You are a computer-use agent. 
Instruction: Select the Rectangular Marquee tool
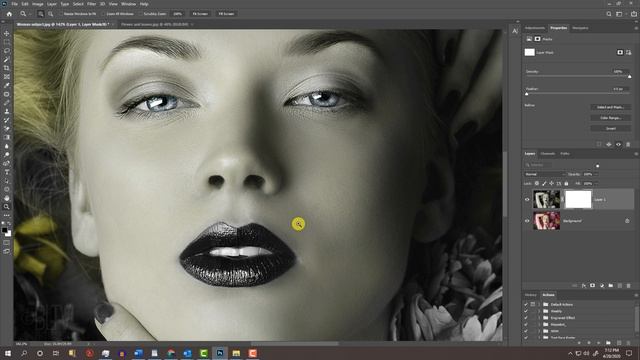point(7,42)
